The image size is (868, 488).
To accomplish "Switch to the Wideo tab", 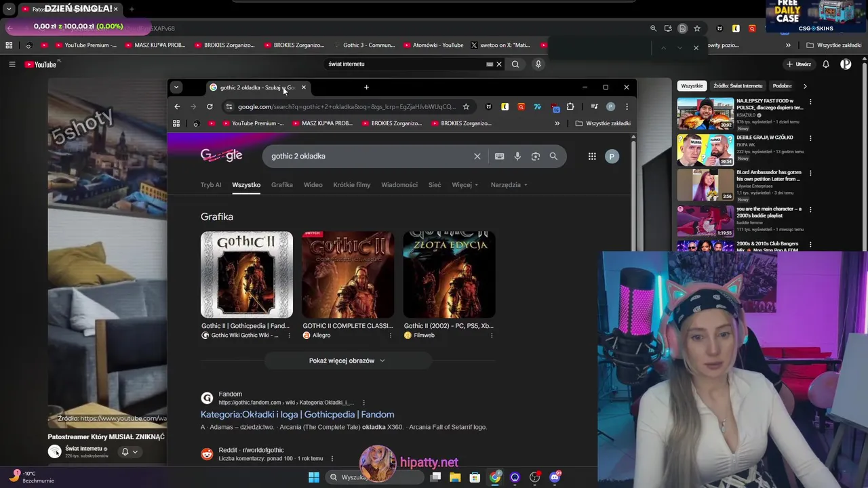I will 313,184.
